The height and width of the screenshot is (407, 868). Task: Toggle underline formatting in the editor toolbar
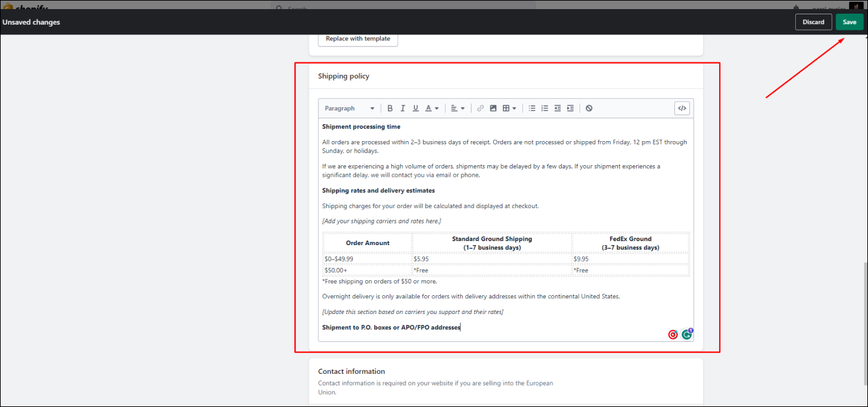(416, 109)
